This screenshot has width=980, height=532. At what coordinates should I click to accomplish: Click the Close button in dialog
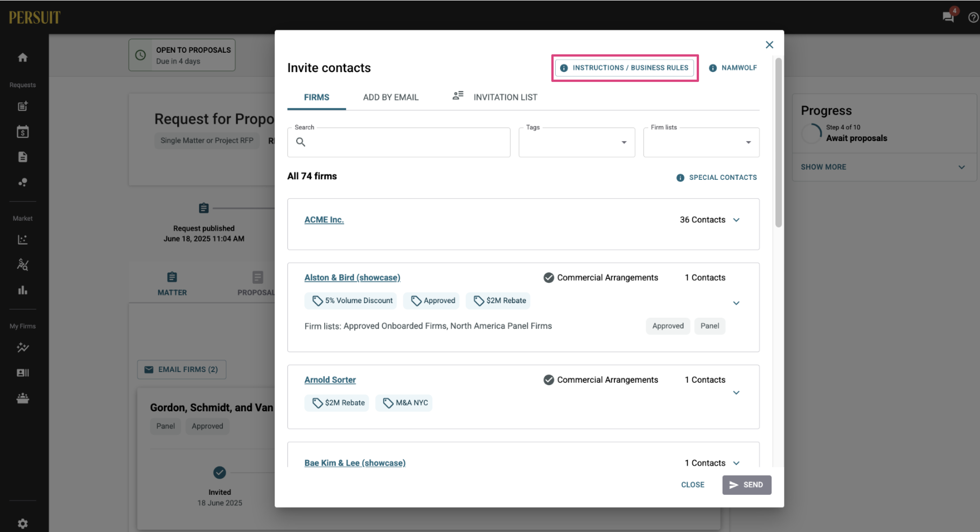pos(692,485)
